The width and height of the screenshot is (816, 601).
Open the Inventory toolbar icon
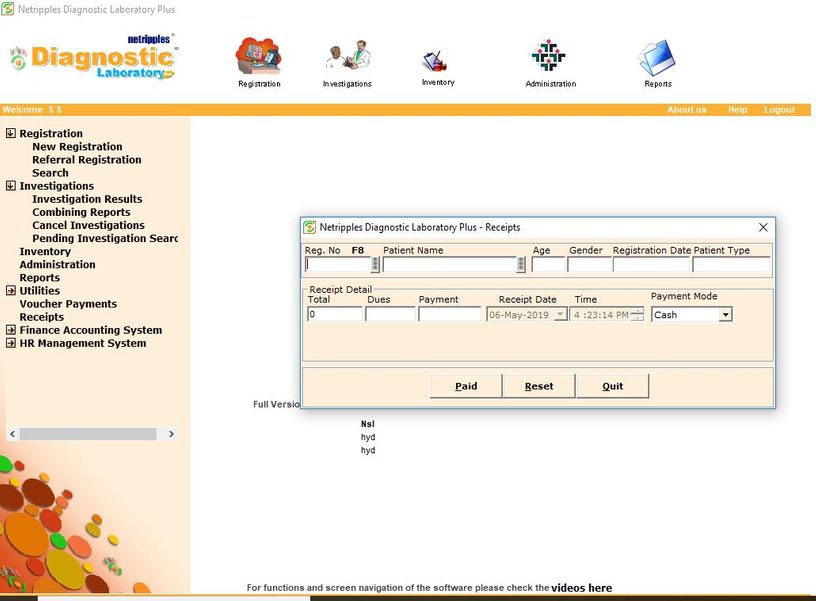[x=438, y=68]
